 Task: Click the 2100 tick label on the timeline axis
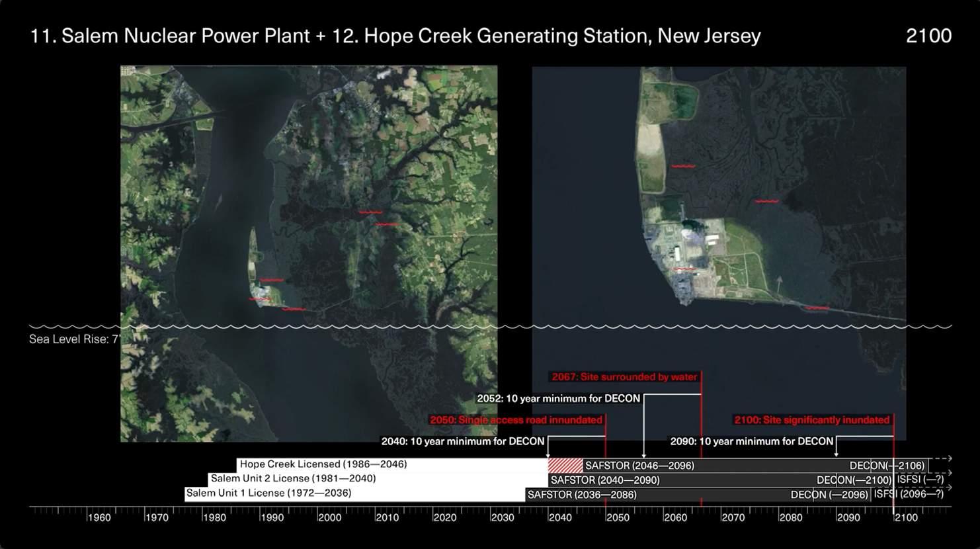coord(906,518)
